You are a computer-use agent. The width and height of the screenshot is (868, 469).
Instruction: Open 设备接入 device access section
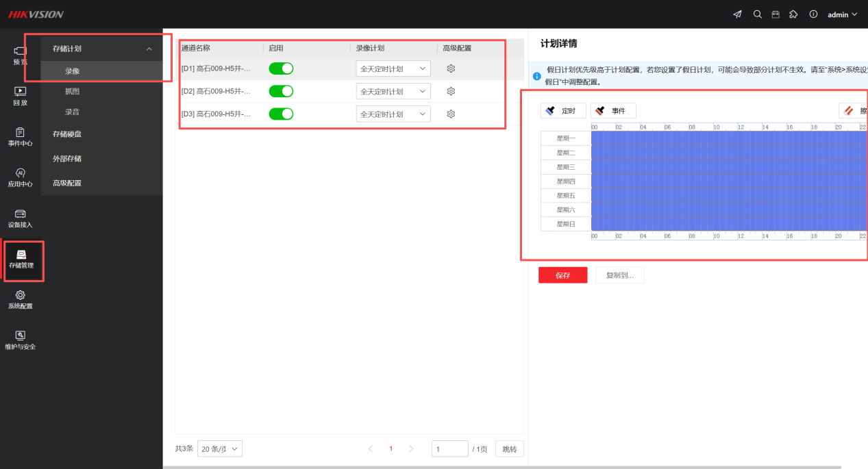pos(20,218)
